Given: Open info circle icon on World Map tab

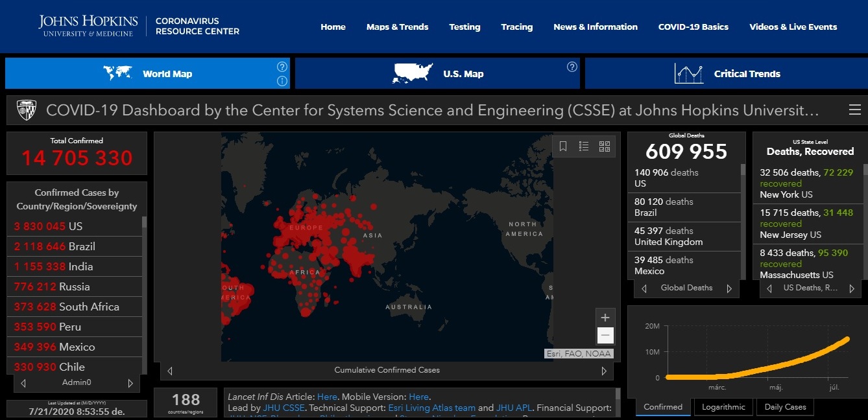Looking at the screenshot, I should click(282, 81).
